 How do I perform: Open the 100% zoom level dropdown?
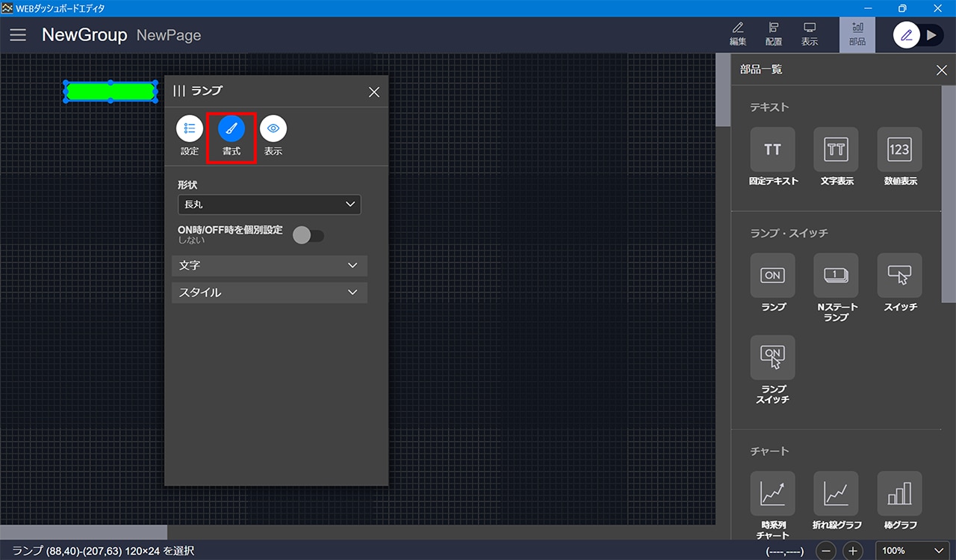tap(912, 551)
